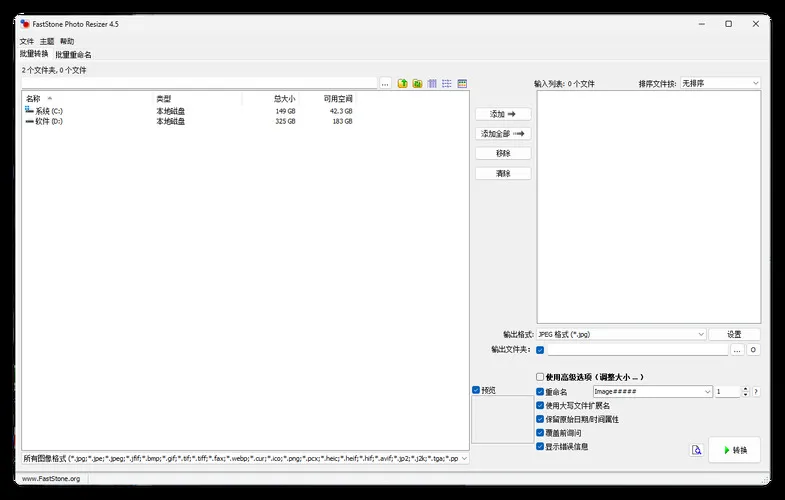The width and height of the screenshot is (785, 500).
Task: Click the rename help question mark
Action: coord(756,392)
